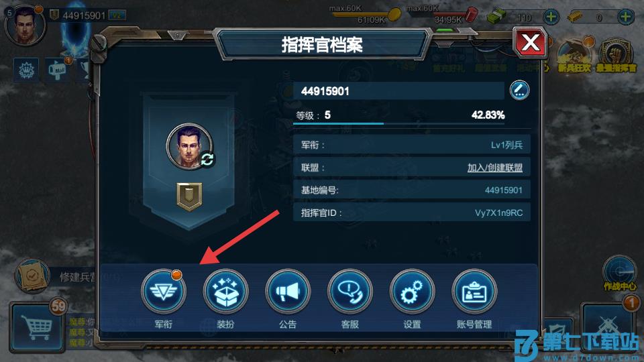Image resolution: width=644 pixels, height=362 pixels.
Task: Add cash with the green plus button
Action: pyautogui.click(x=551, y=17)
